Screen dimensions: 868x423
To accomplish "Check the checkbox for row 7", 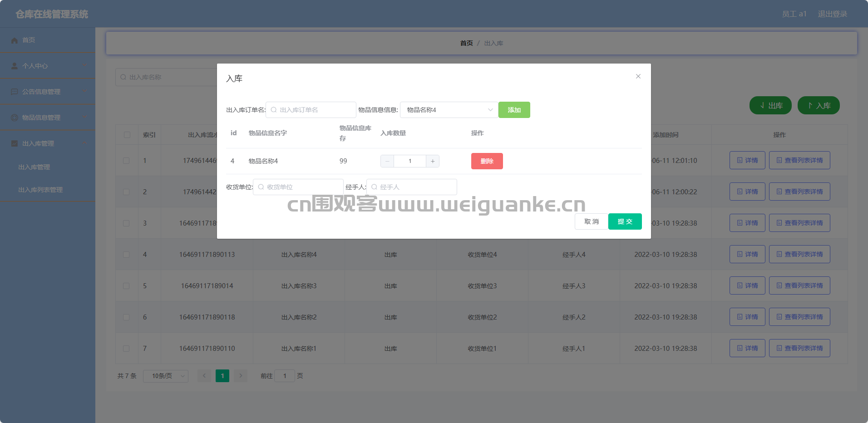I will tap(126, 349).
